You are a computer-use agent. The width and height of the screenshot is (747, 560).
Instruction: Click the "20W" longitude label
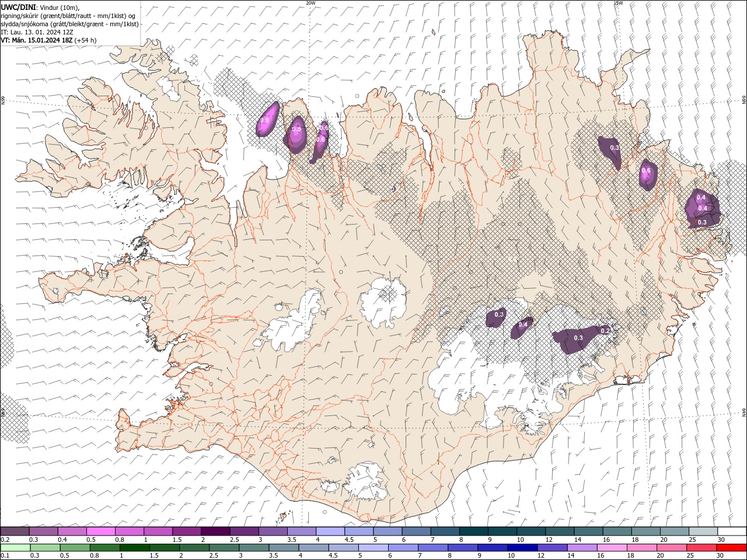310,3
